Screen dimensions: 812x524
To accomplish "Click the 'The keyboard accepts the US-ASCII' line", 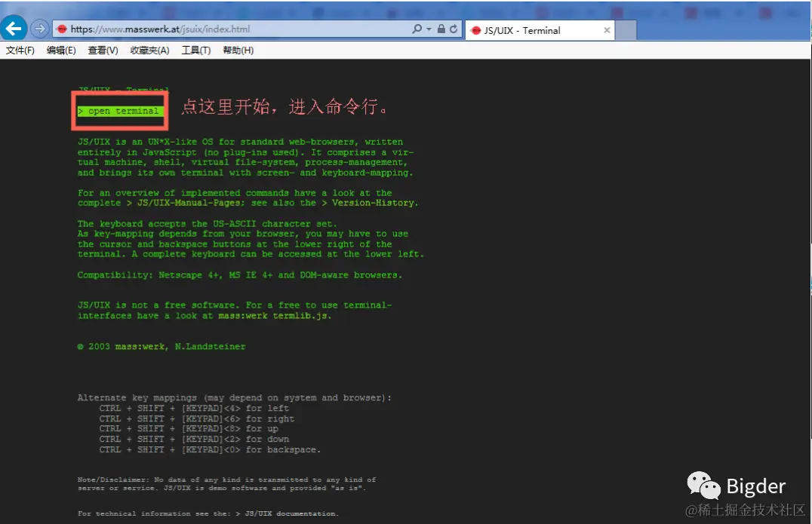I will [207, 223].
